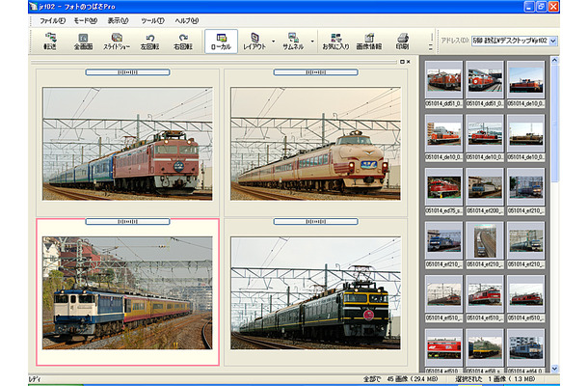Click the 転送 (transfer) toolbar icon
The width and height of the screenshot is (588, 386).
click(50, 41)
